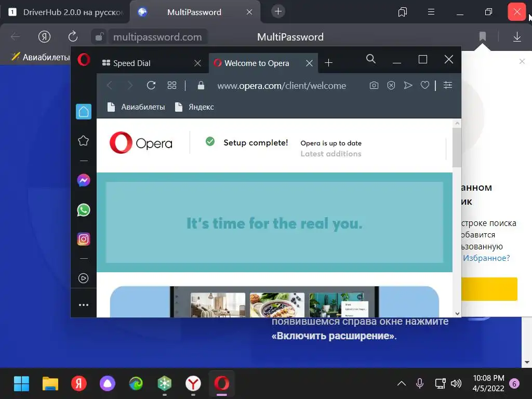Click Избранное? link in popup

pyautogui.click(x=486, y=258)
